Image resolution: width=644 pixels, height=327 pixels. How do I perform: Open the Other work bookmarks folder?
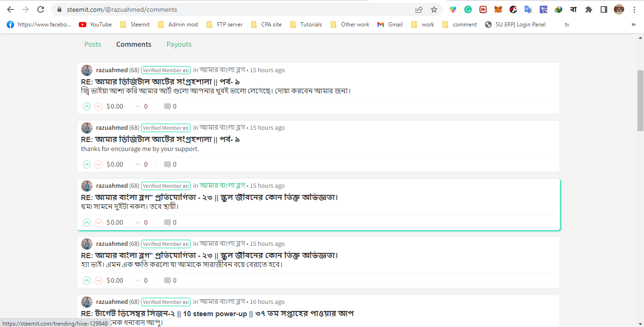350,25
